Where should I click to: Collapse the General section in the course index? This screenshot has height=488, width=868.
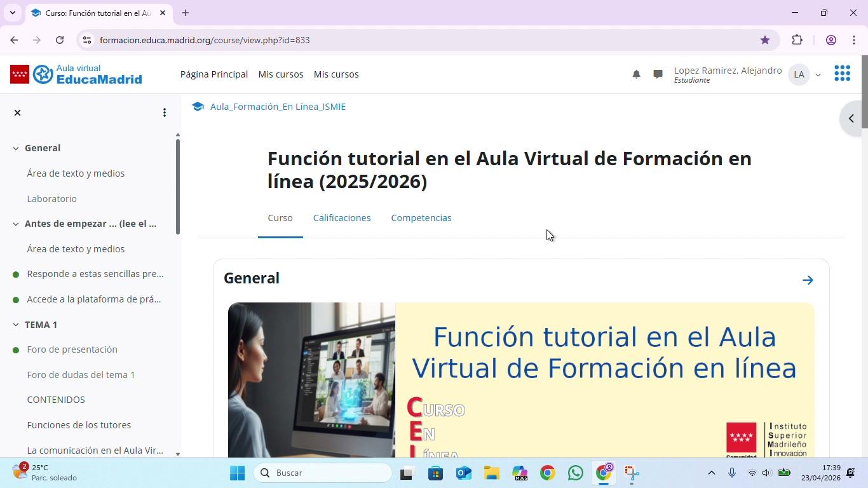pyautogui.click(x=16, y=148)
